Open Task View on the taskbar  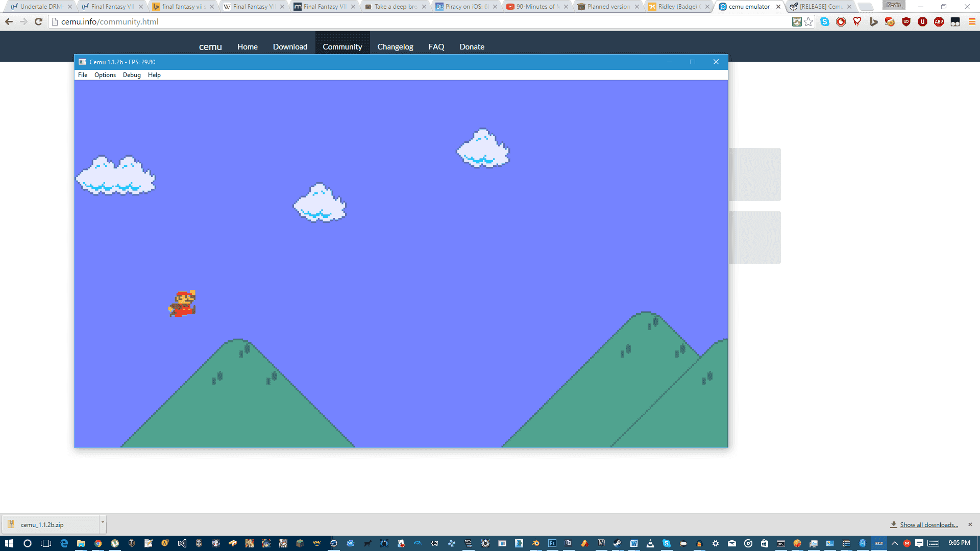tap(46, 543)
